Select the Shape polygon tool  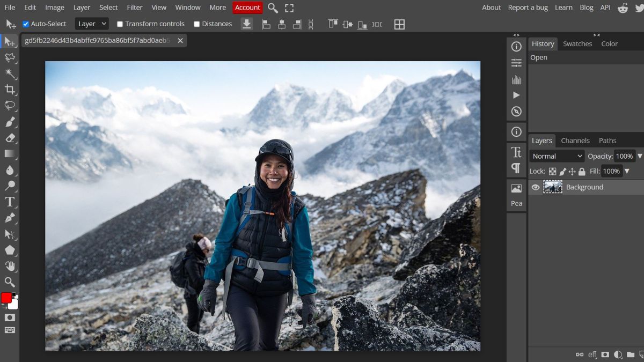[x=10, y=250]
